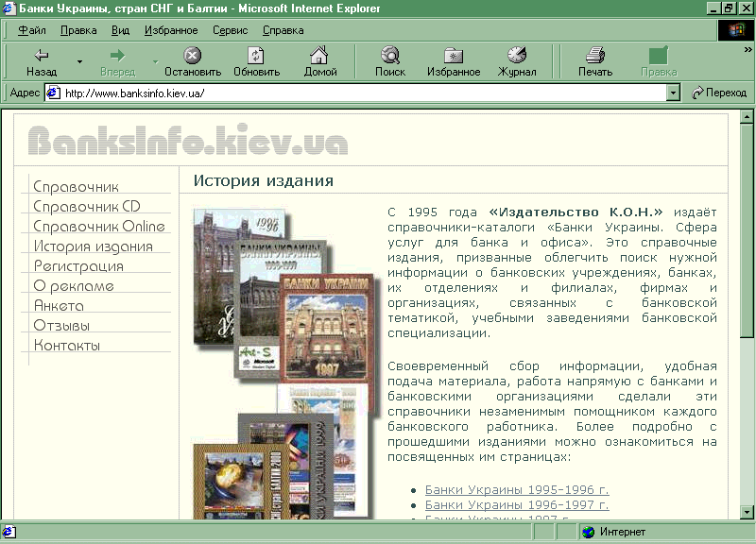Click the vertical scrollbar down arrow
The image size is (756, 544).
(747, 511)
